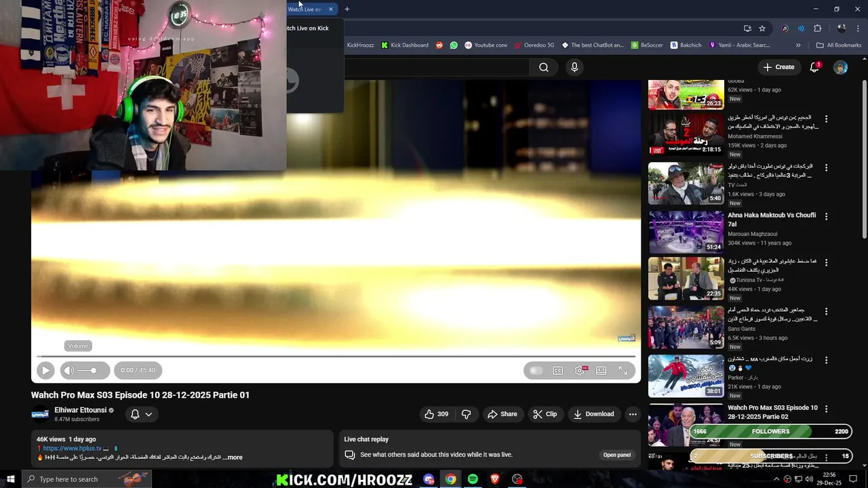868x488 pixels.
Task: Create a Clip of the video
Action: (545, 414)
